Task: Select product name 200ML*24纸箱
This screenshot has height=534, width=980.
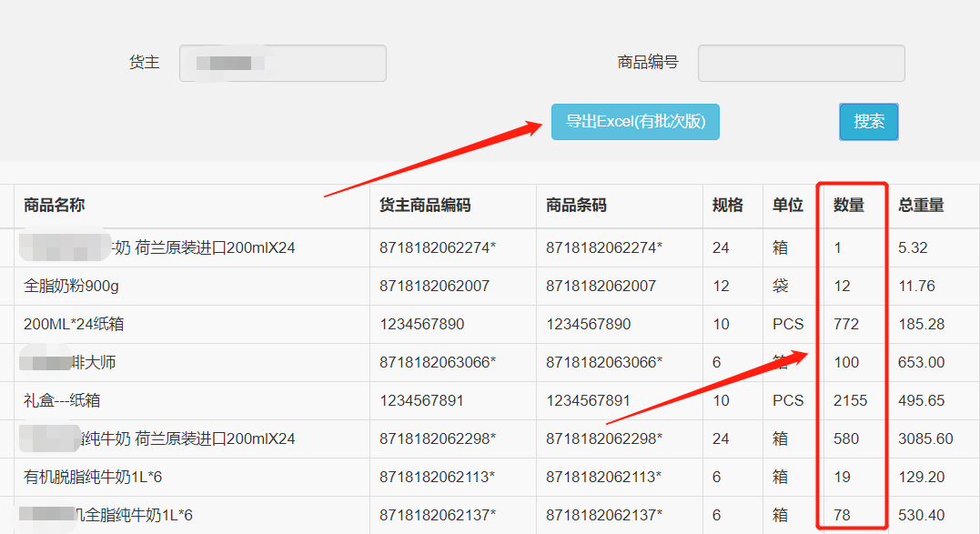Action: tap(74, 324)
